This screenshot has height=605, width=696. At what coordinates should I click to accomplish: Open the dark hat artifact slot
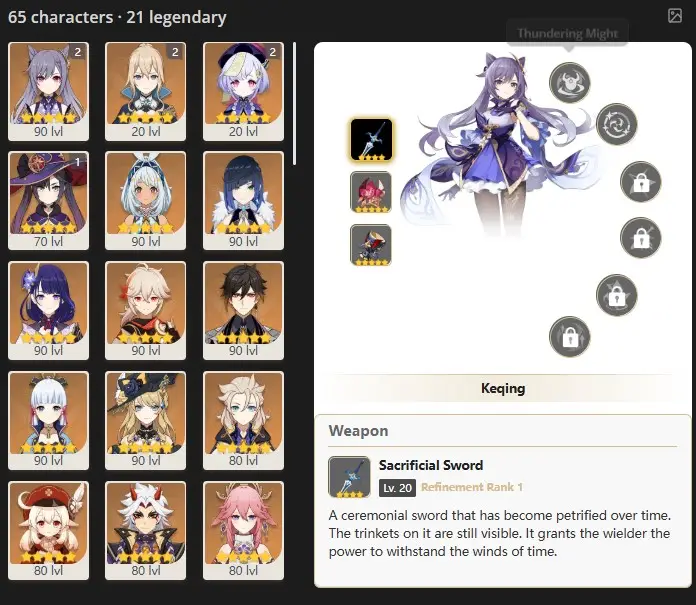371,245
